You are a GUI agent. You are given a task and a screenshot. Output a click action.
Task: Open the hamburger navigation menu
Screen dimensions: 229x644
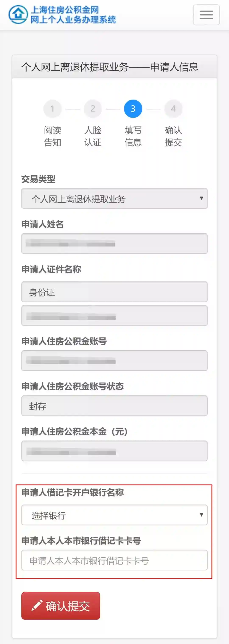pos(206,15)
